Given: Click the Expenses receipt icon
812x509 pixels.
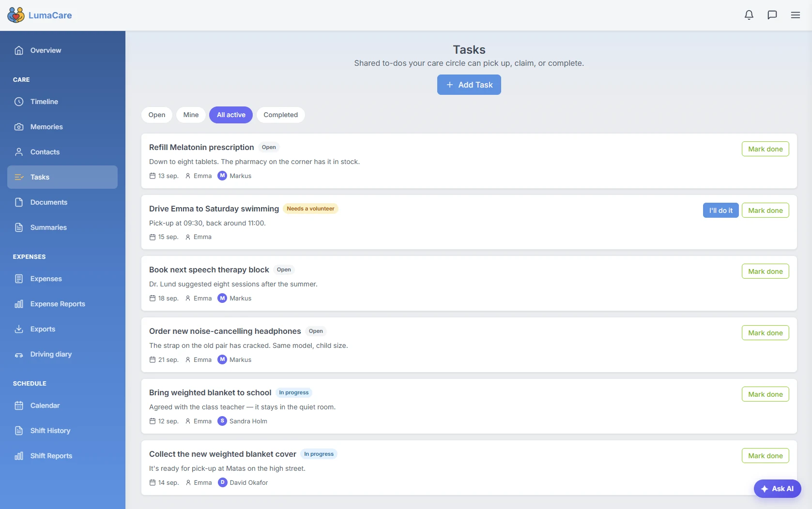Looking at the screenshot, I should [x=19, y=279].
